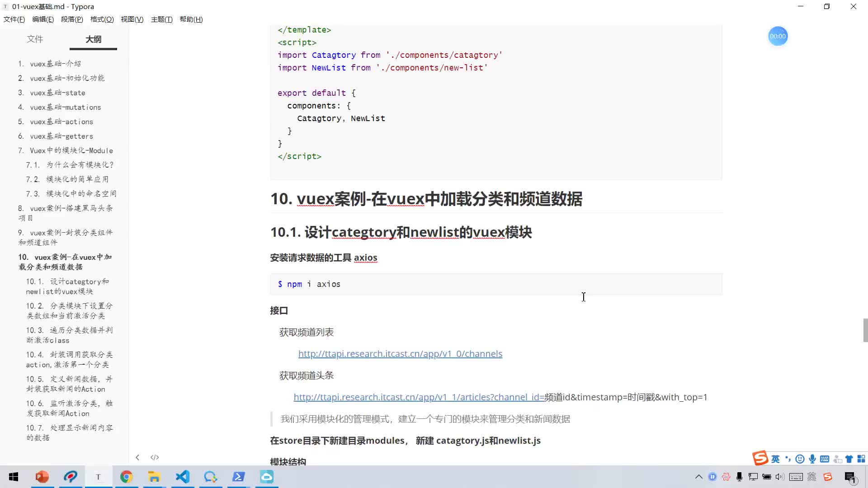Open the 帮助(H) menu
868x488 pixels.
191,19
